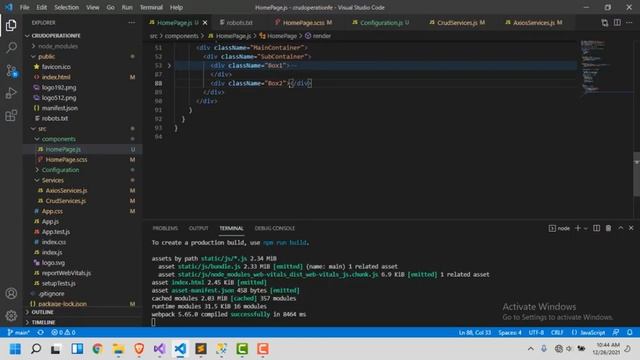Open errors and warnings count in status bar
This screenshot has height=360, width=640.
[63, 333]
